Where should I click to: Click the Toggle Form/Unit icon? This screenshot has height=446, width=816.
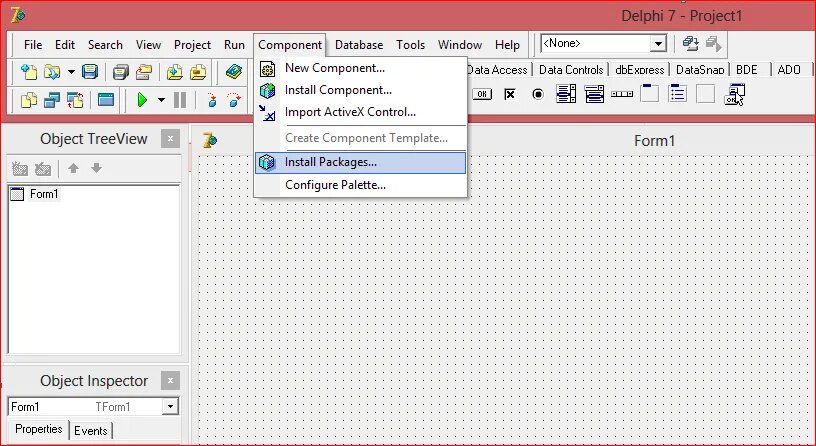(x=75, y=99)
